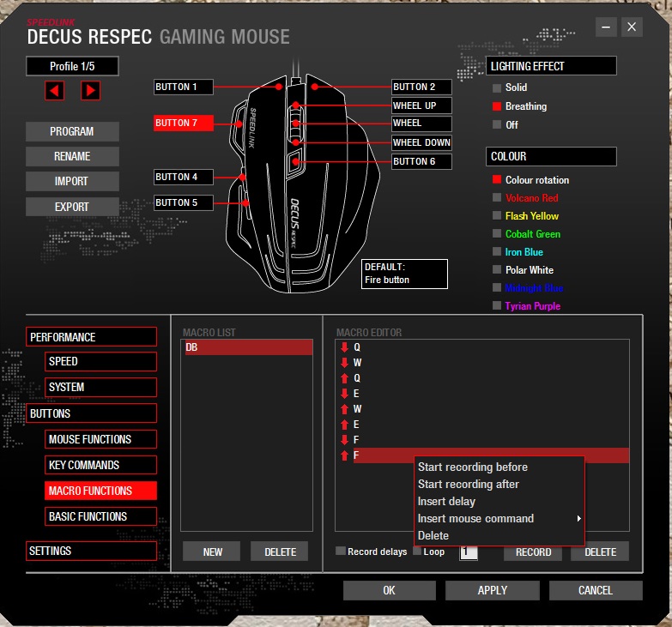Choose Start recording after from context menu
The image size is (672, 627).
468,484
